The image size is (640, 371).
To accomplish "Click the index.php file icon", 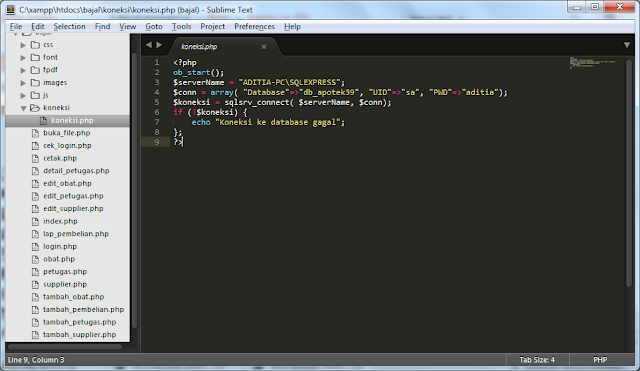I will pos(36,221).
